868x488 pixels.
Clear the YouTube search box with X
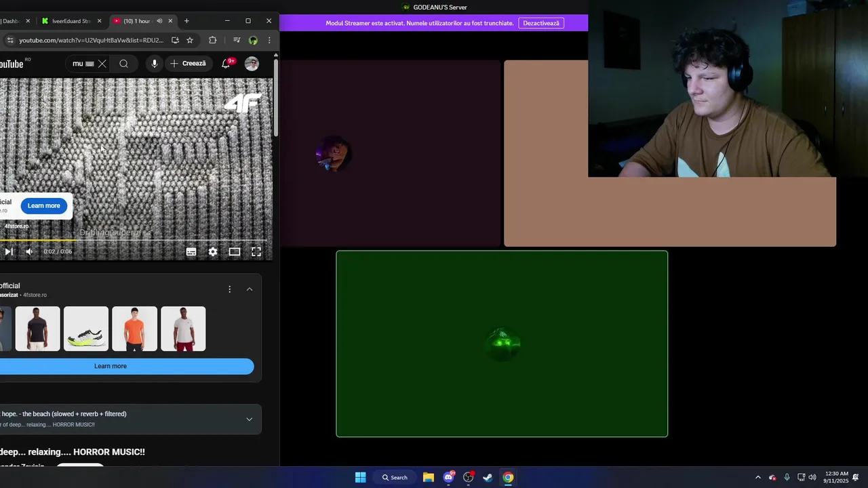(x=102, y=64)
